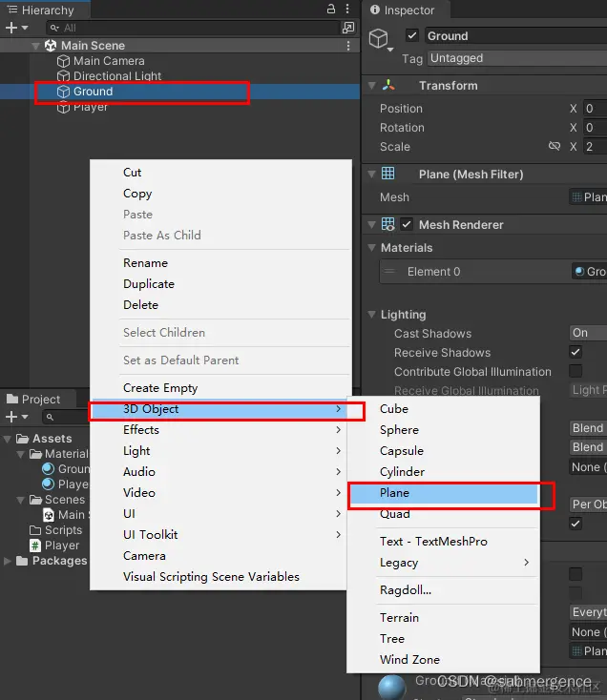Click the Mesh Filter grid icon

point(388,174)
